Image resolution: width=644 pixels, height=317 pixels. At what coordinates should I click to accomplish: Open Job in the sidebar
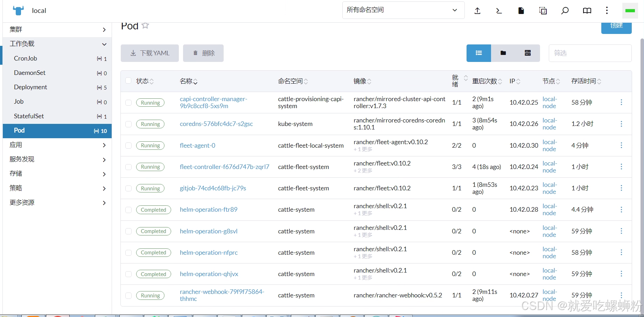coord(57,101)
